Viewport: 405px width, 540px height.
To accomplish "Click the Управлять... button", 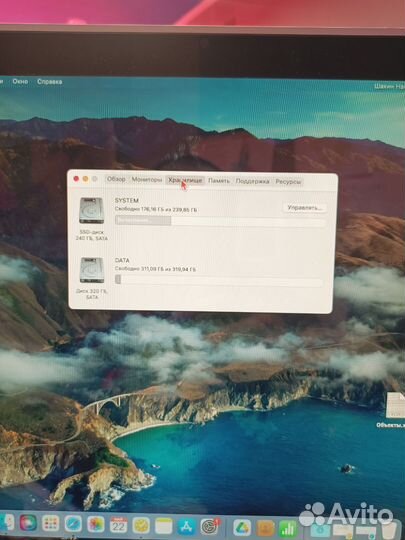I will (305, 208).
